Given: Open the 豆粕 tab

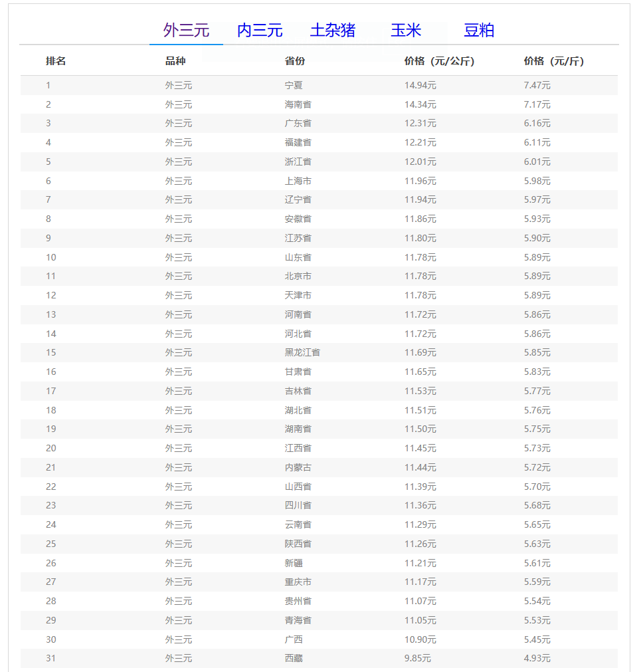Looking at the screenshot, I should (479, 31).
